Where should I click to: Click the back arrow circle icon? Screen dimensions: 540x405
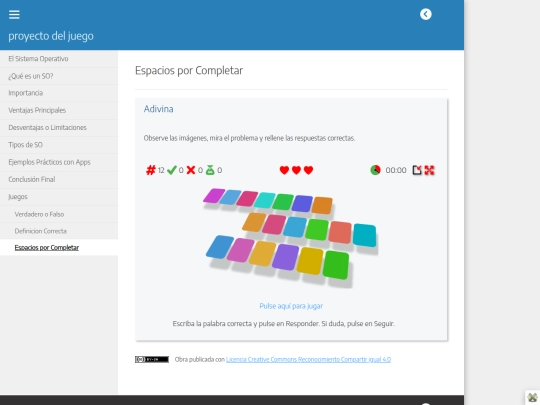[x=426, y=14]
